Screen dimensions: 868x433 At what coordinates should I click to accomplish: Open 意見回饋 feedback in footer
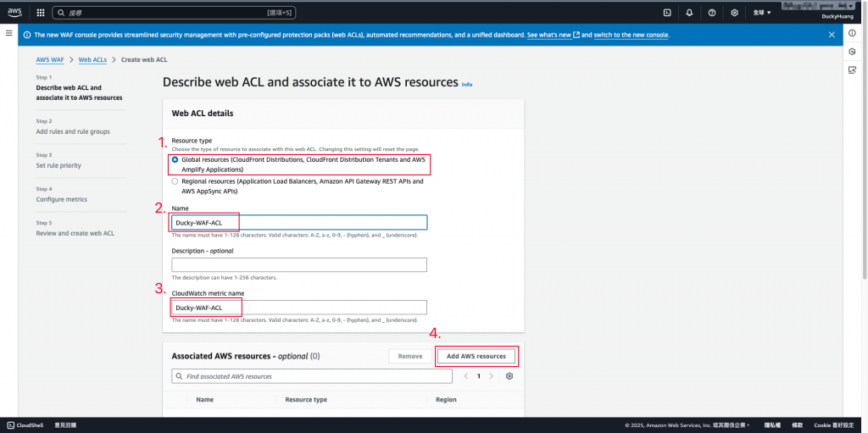65,425
